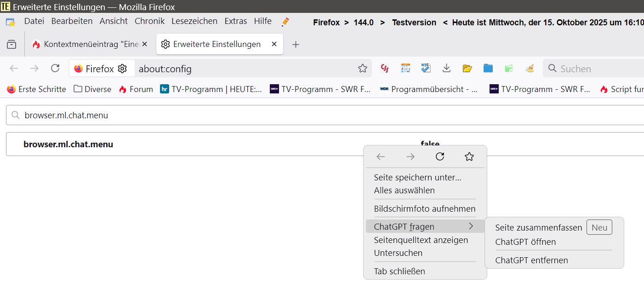The width and height of the screenshot is (644, 289).
Task: Click the calendar icon in the toolbar
Action: click(x=405, y=69)
